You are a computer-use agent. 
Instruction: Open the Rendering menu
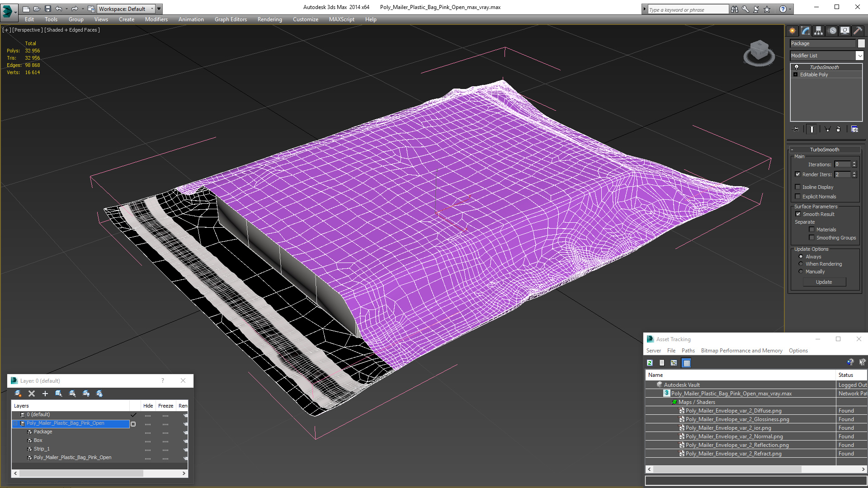tap(269, 19)
